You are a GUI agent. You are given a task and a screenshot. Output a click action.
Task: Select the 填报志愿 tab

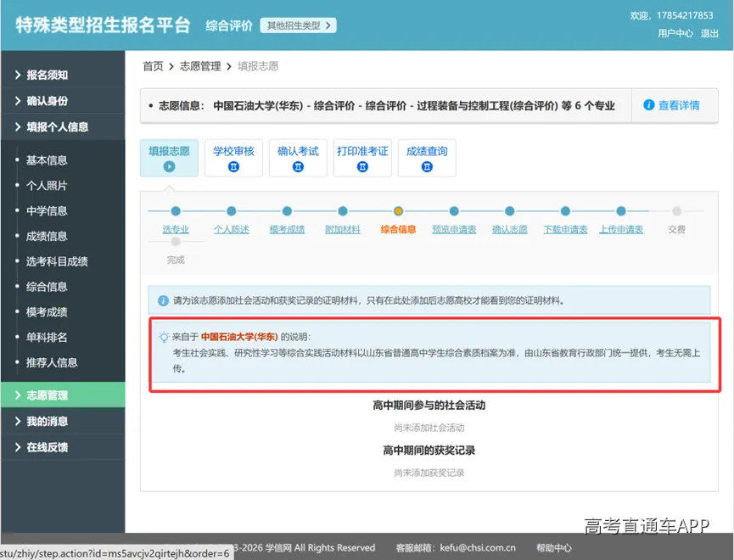click(x=169, y=158)
